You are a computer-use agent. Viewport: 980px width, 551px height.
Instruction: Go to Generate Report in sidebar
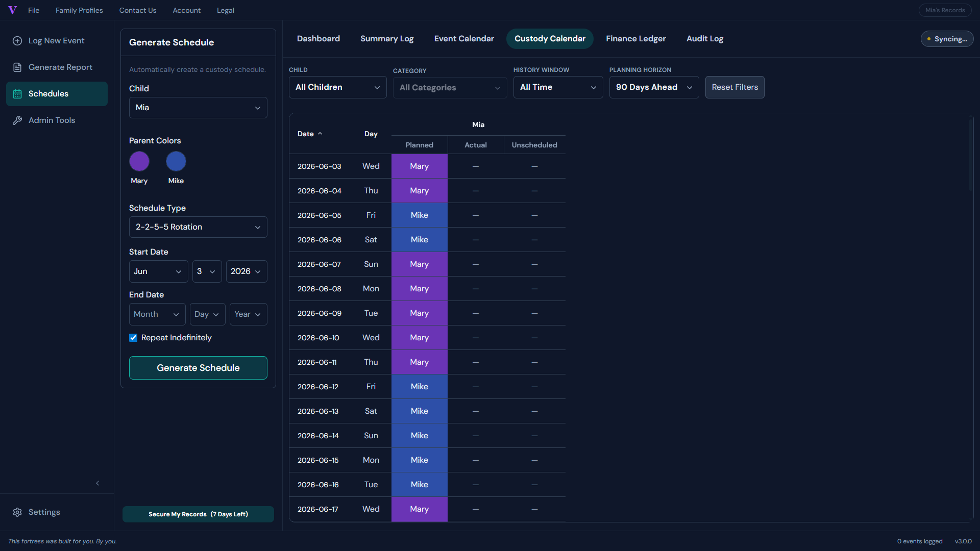pyautogui.click(x=57, y=67)
